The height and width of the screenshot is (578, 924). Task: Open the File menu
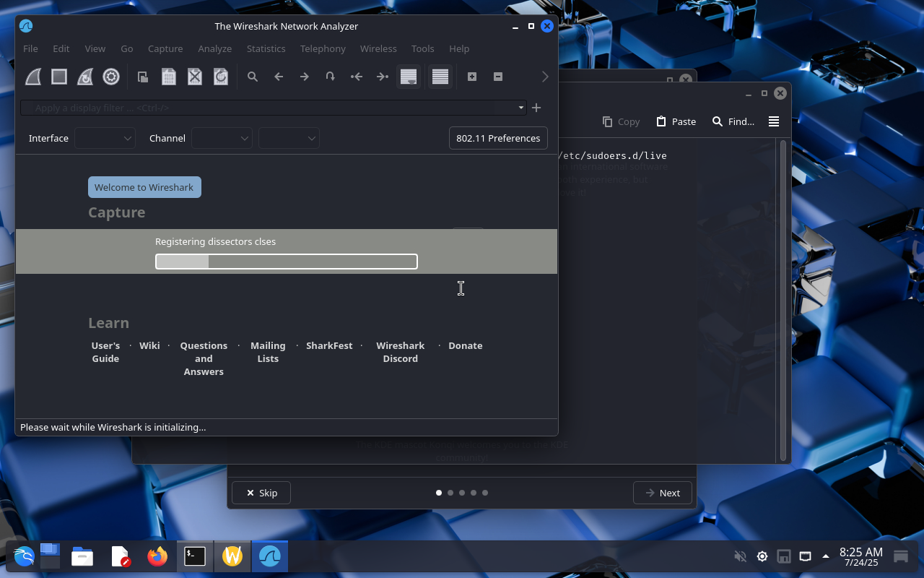[30, 48]
